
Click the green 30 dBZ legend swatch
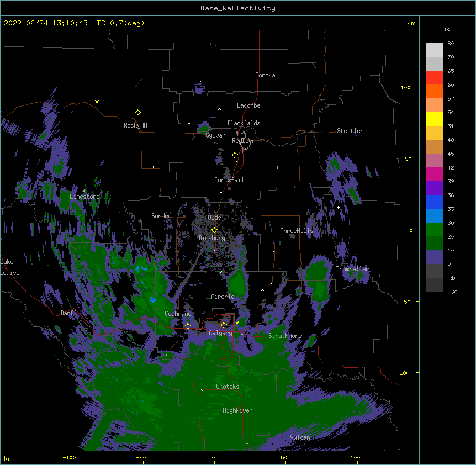click(434, 230)
